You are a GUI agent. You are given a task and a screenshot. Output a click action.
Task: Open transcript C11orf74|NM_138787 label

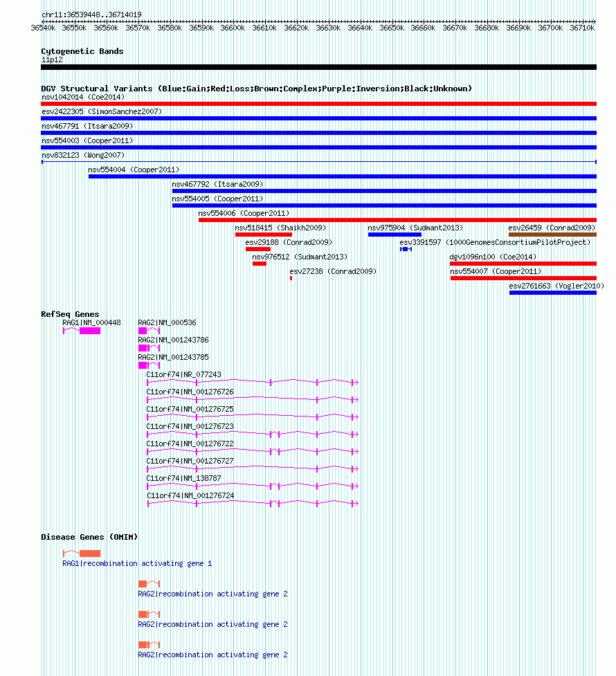point(184,479)
